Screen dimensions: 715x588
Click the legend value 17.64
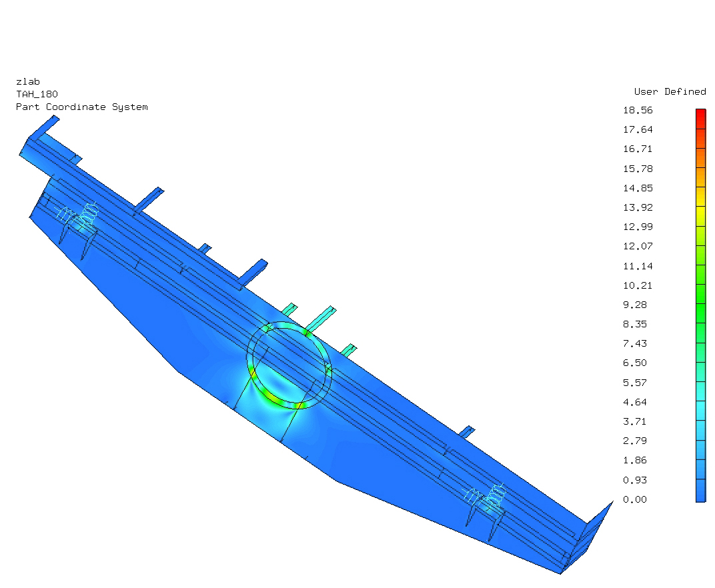coord(638,130)
